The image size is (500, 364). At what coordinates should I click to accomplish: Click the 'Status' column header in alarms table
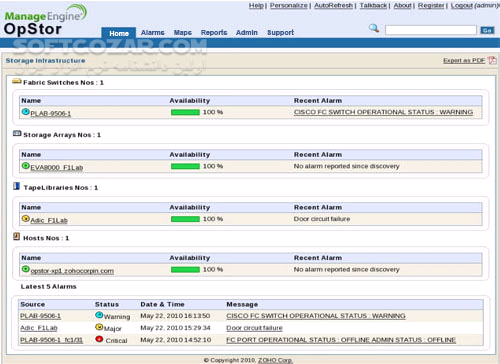tap(107, 304)
